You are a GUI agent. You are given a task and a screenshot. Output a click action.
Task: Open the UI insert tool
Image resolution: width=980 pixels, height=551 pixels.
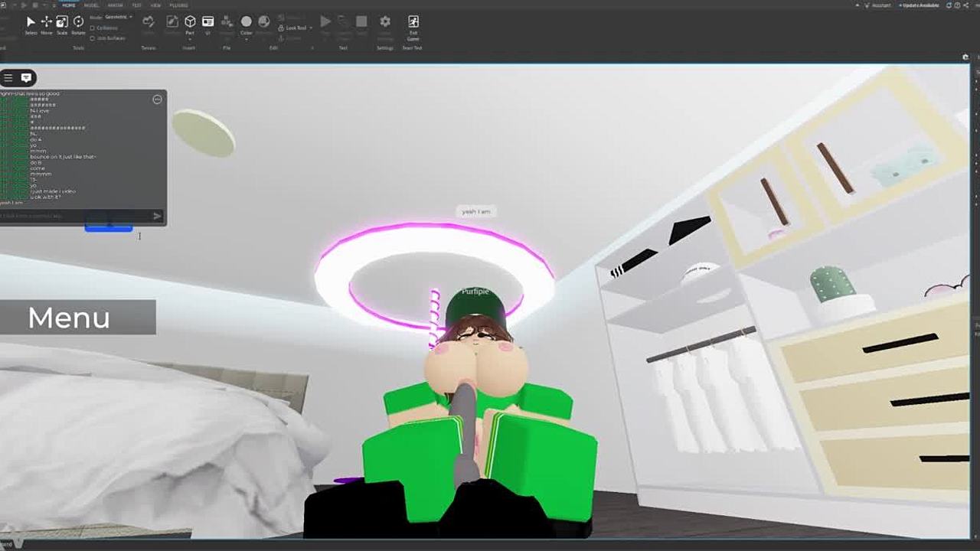click(207, 22)
